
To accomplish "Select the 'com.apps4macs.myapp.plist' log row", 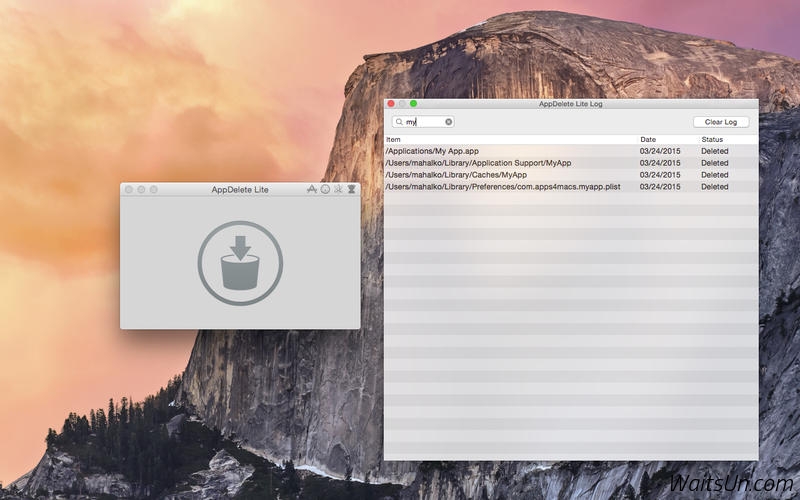I will [x=571, y=187].
